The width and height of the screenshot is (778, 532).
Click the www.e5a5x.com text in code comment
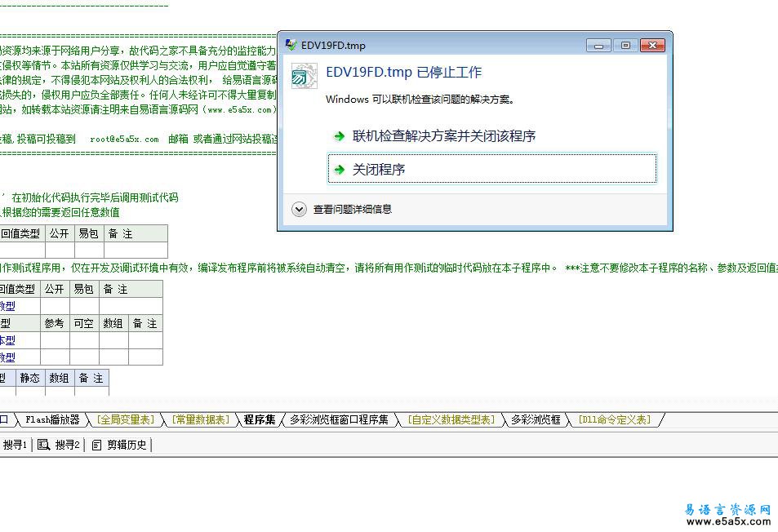pyautogui.click(x=239, y=109)
